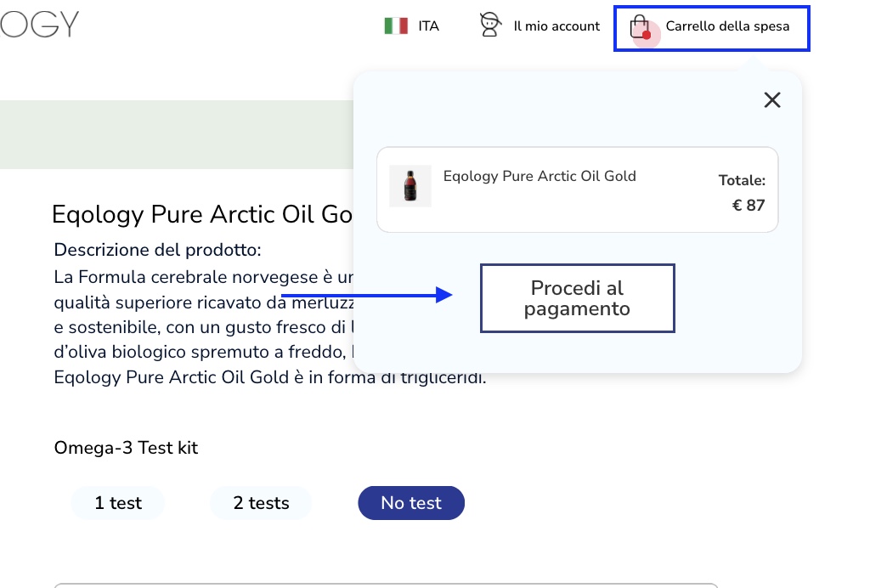
Task: Click the Totale: label in cart
Action: pyautogui.click(x=742, y=180)
